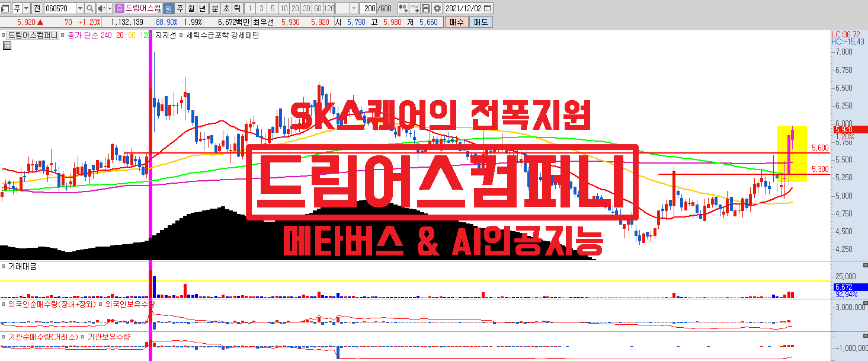Screen dimensions: 868x361
Task: Click the 주 market type button
Action: tap(17, 8)
